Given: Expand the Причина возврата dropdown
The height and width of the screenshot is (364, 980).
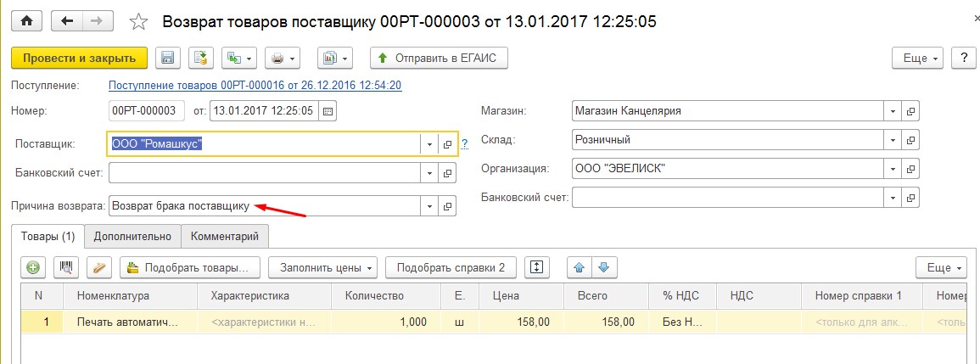Looking at the screenshot, I should pyautogui.click(x=429, y=206).
